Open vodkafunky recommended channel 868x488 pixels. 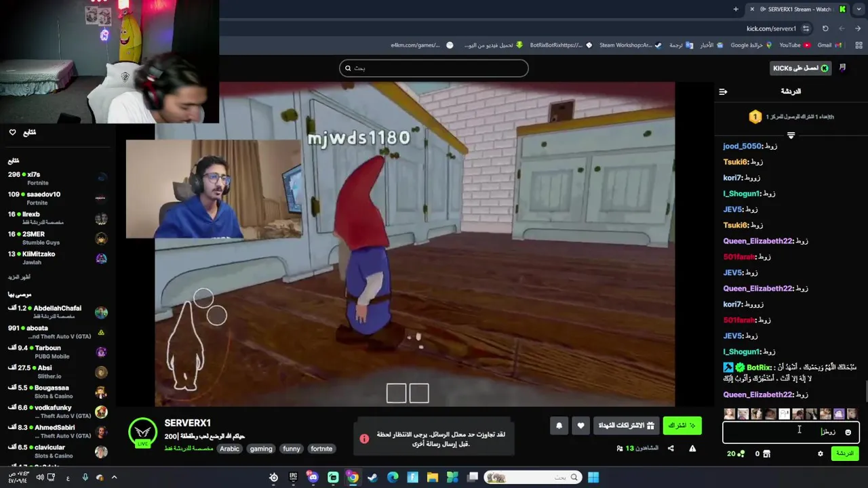click(58, 411)
